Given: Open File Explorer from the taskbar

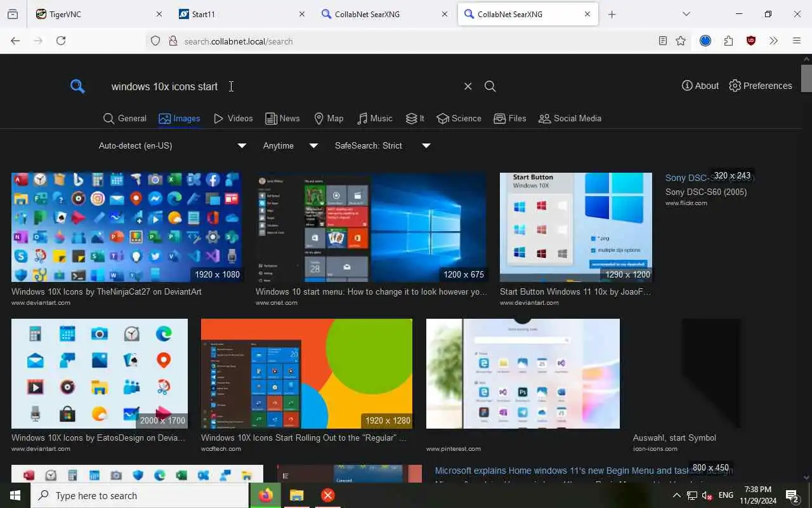Looking at the screenshot, I should coord(297,495).
